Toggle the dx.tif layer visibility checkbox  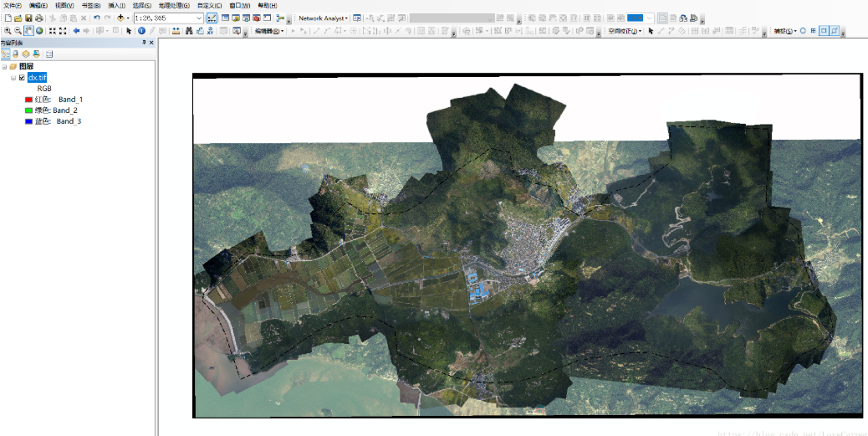pos(22,78)
